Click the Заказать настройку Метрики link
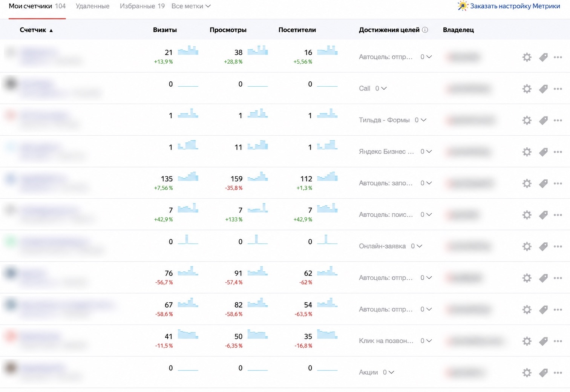This screenshot has height=392, width=570. (509, 6)
